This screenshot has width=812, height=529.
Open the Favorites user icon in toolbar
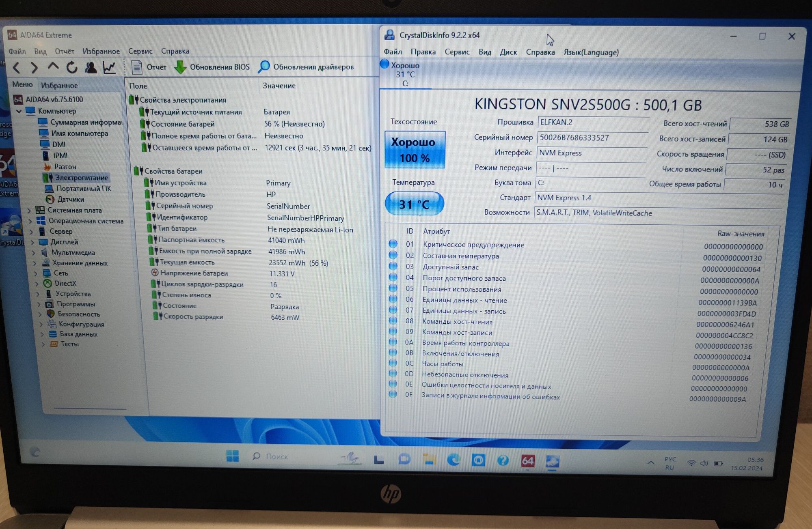(x=91, y=67)
